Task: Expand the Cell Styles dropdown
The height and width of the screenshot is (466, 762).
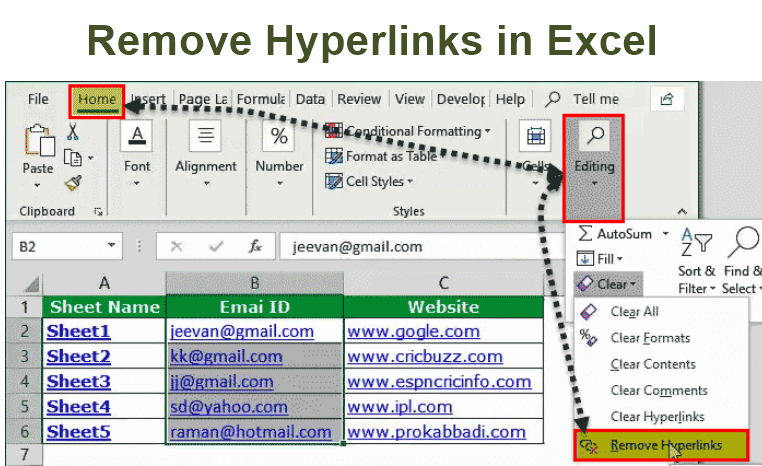Action: [x=410, y=181]
